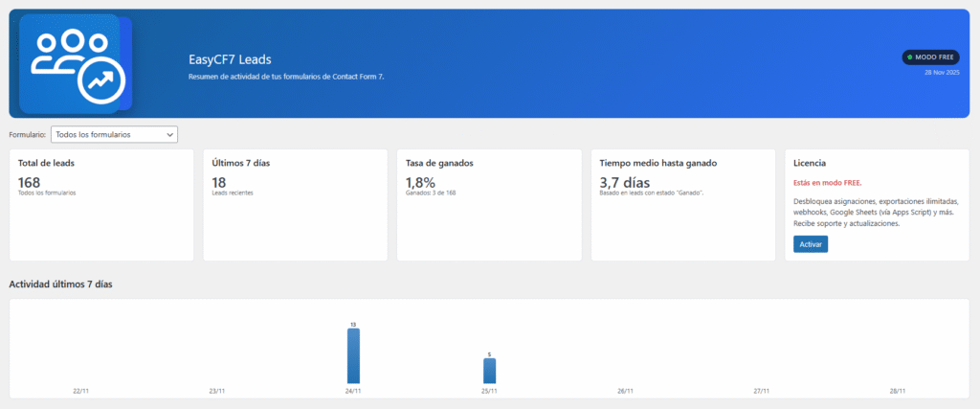Click the Total de leads card
The height and width of the screenshot is (409, 980).
coord(100,204)
